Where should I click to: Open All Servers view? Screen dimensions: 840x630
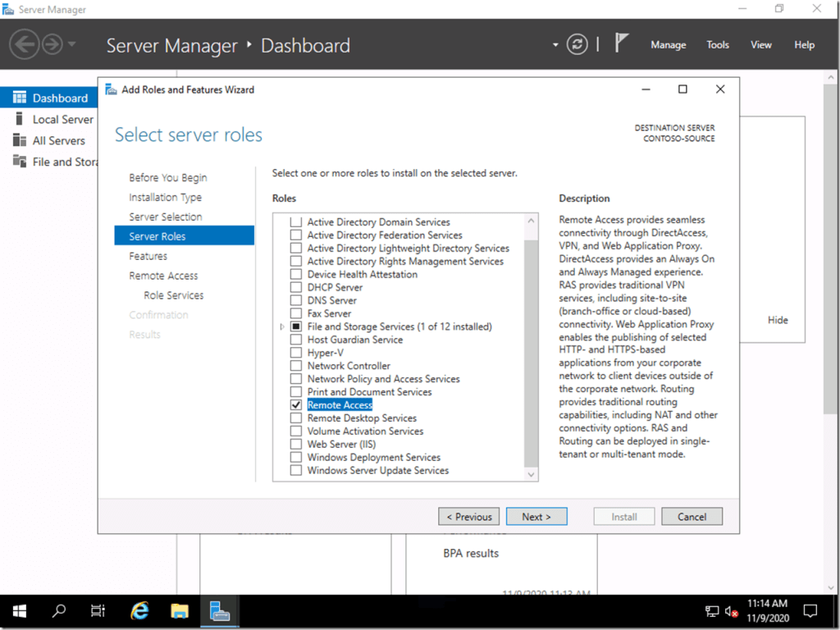click(57, 140)
